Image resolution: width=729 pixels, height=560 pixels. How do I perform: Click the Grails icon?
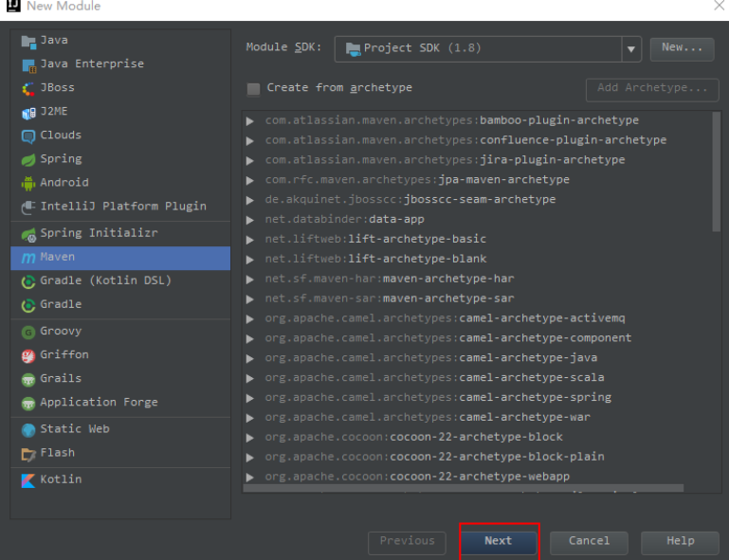point(28,380)
